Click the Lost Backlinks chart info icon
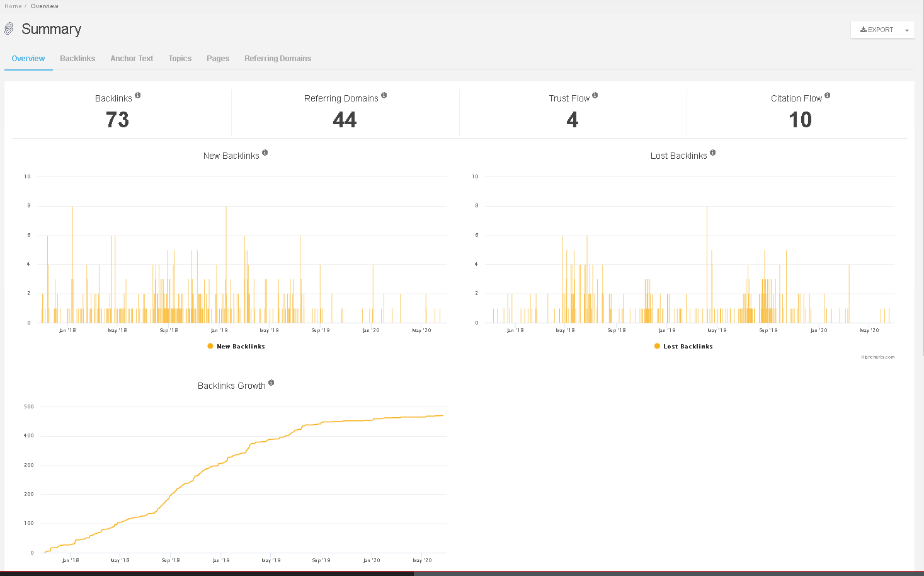This screenshot has width=924, height=576. point(713,153)
